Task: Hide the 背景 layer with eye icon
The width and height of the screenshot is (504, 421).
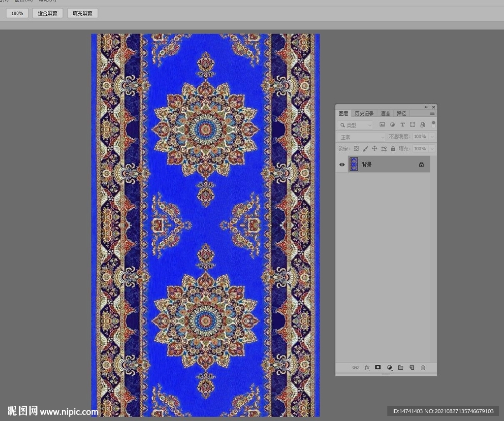Action: coord(342,164)
